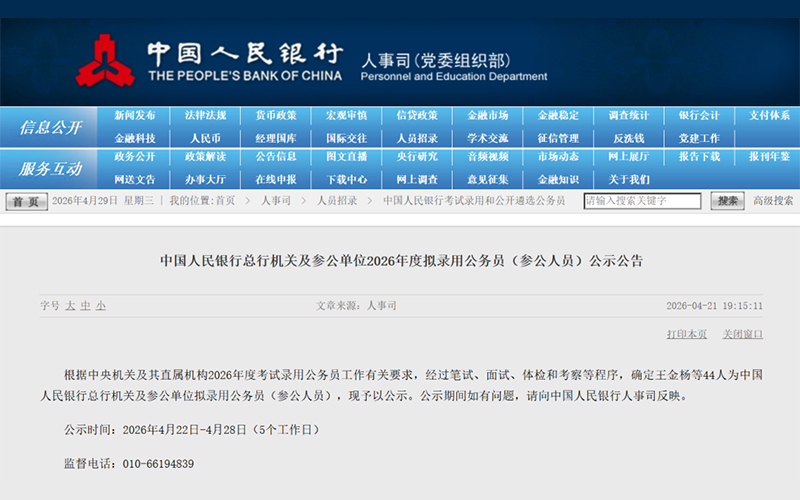The height and width of the screenshot is (500, 800).
Task: Open 调查统计 section
Action: coord(629,116)
